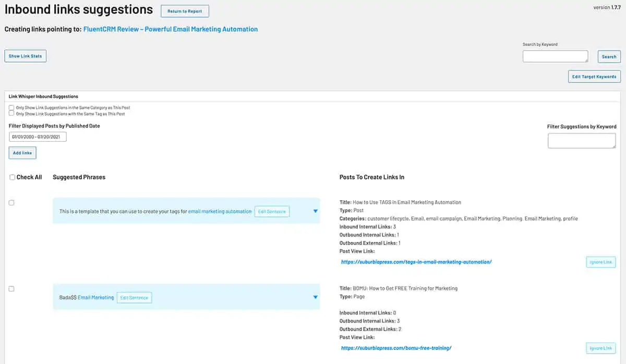626x364 pixels.
Task: Enable Only Show Suggestions in Same Category
Action: point(11,107)
